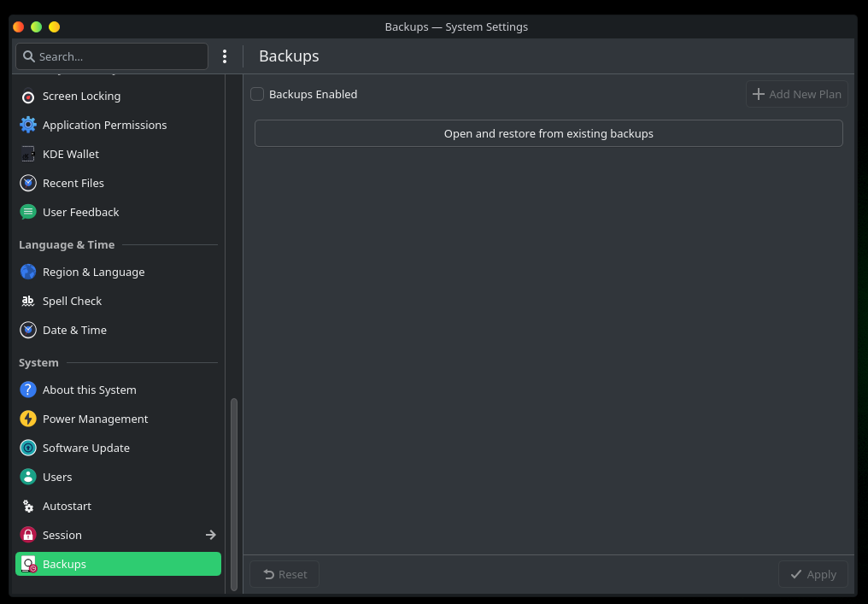Expand Session submenu arrow
Screen dimensions: 868x604
[210, 536]
